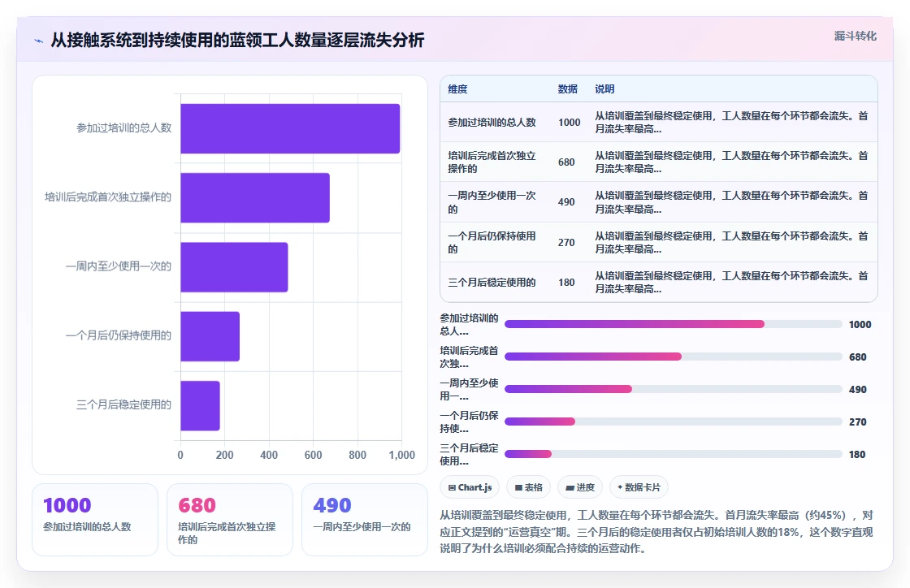The height and width of the screenshot is (588, 910).
Task: Click the 一个月后仍保持使用的 chart bar
Action: 210,336
